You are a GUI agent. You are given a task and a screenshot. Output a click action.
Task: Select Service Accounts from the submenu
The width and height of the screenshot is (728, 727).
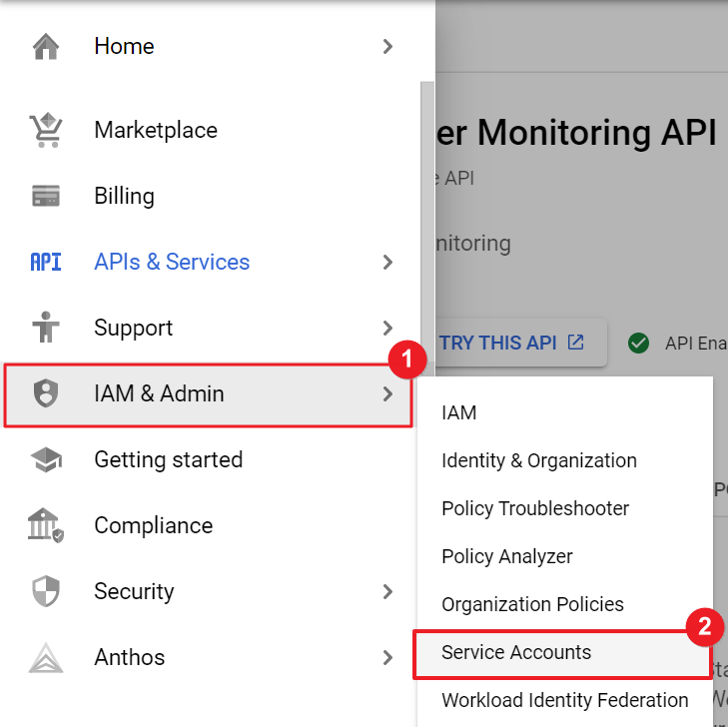(x=516, y=652)
